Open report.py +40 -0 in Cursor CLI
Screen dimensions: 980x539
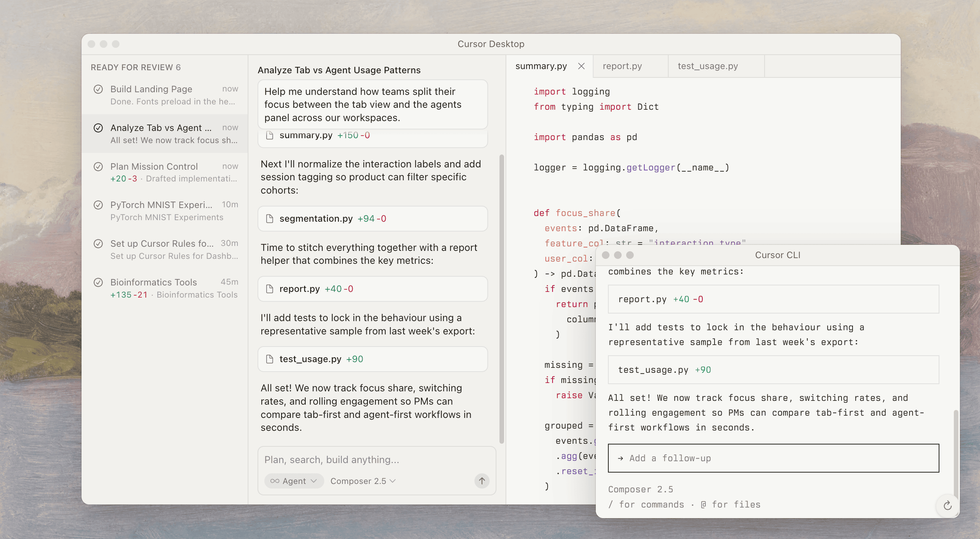coord(773,299)
